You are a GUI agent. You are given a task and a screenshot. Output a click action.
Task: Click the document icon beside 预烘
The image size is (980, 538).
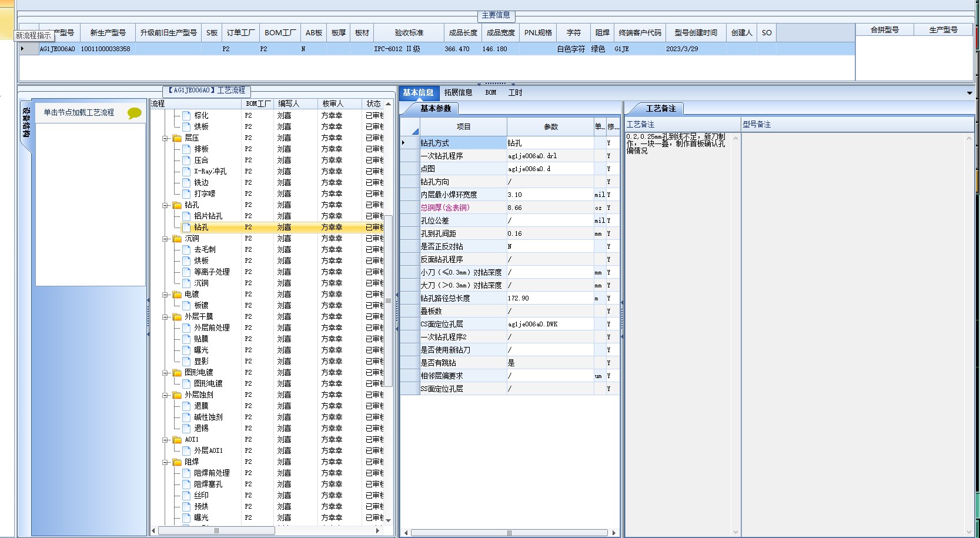pyautogui.click(x=186, y=507)
